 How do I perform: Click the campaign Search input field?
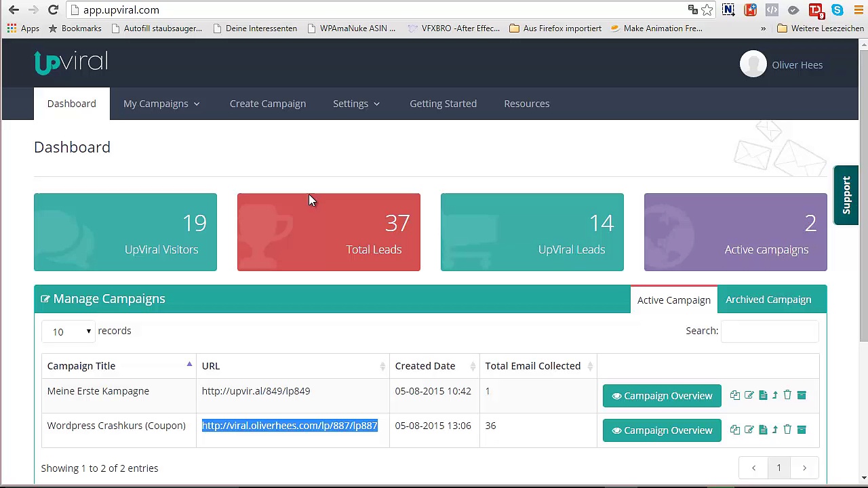click(770, 331)
